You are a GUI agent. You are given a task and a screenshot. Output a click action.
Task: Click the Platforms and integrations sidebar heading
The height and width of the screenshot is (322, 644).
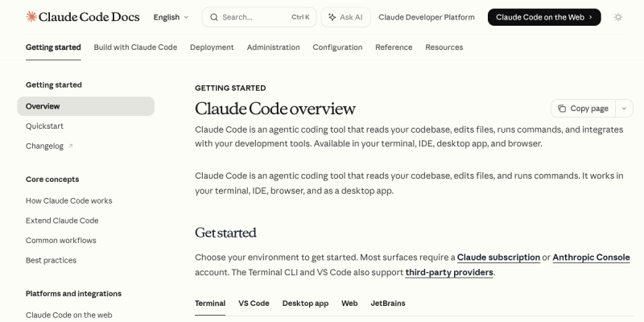[73, 294]
